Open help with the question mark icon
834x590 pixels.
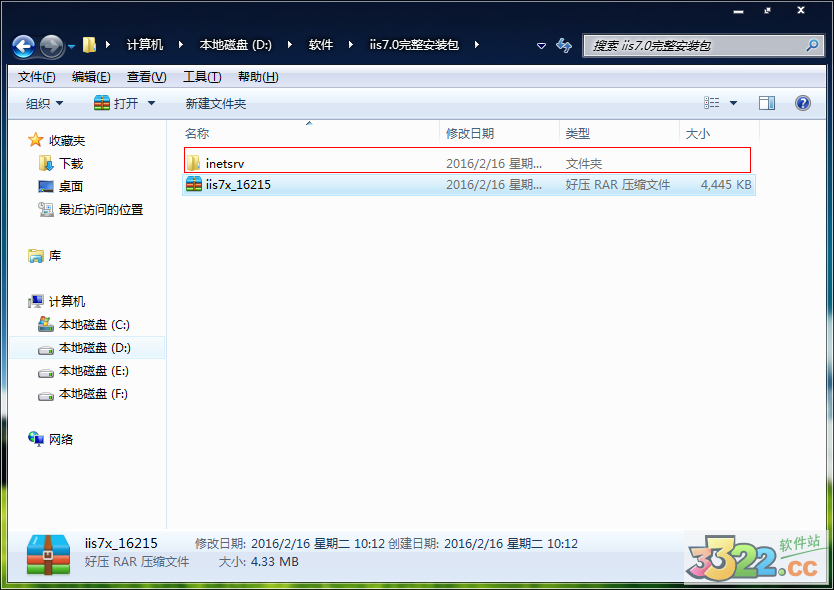[803, 103]
